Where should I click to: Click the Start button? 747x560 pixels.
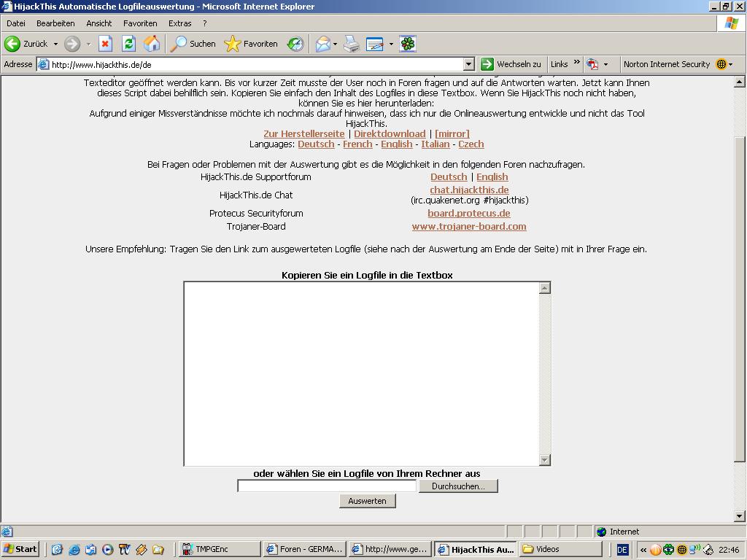(x=20, y=550)
